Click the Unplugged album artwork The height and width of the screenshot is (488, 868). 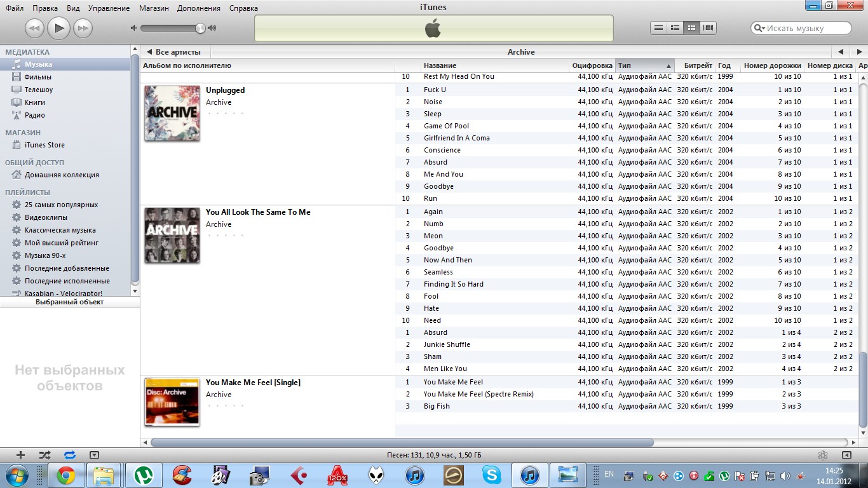tap(172, 114)
